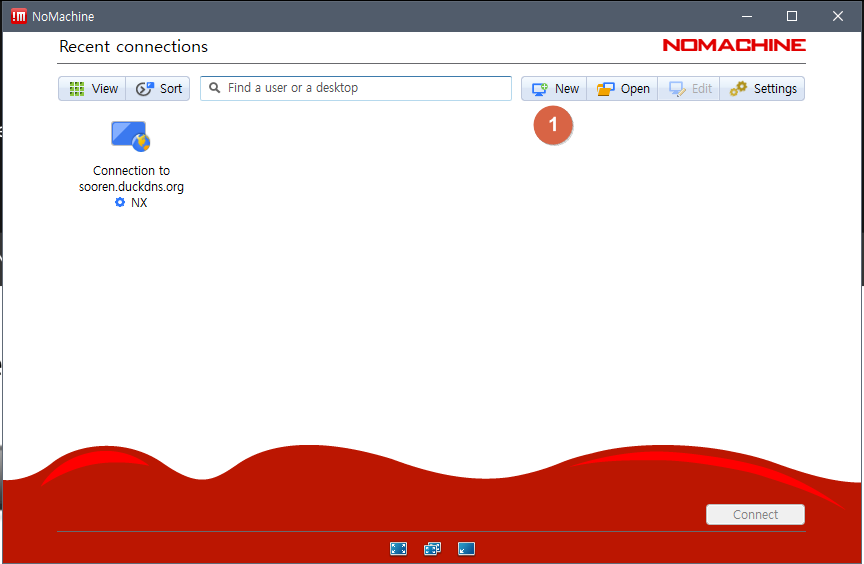Click the Sort button

click(x=158, y=89)
